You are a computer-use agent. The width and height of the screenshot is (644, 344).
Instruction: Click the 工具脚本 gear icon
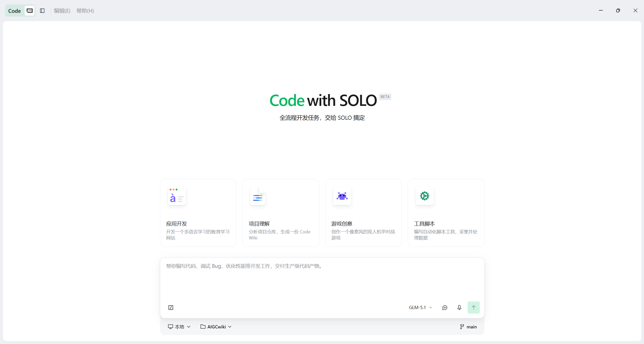(x=425, y=196)
